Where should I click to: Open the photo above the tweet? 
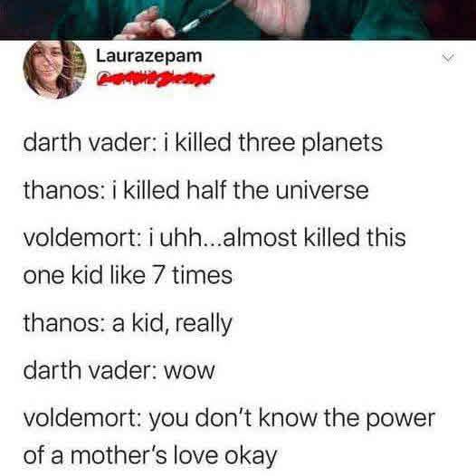(x=238, y=20)
